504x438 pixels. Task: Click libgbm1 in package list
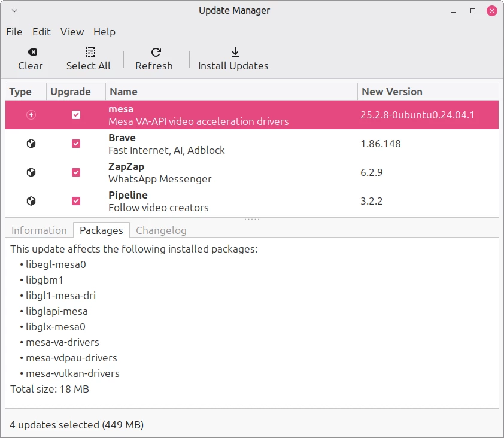44,280
